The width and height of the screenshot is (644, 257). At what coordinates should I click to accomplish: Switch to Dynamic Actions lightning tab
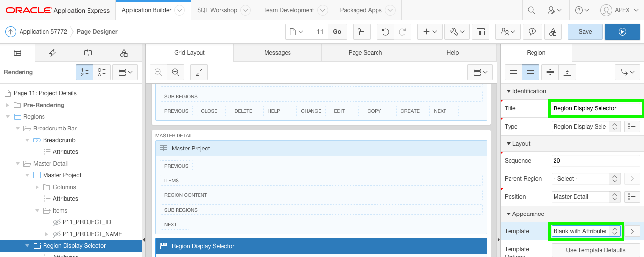coord(53,53)
